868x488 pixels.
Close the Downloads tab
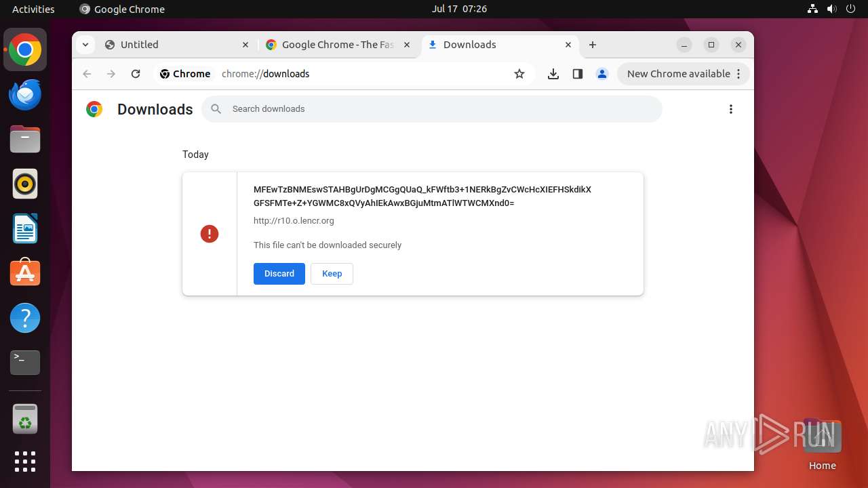pos(568,45)
